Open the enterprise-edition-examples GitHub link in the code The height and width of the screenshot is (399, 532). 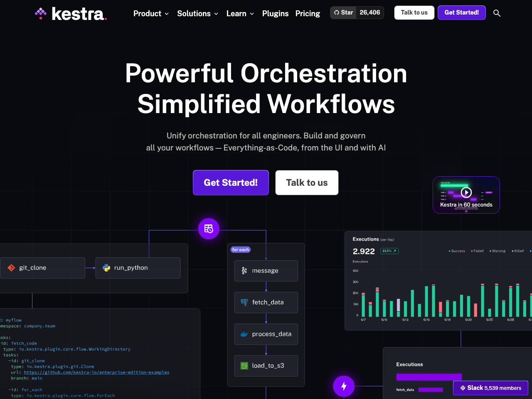pyautogui.click(x=96, y=372)
